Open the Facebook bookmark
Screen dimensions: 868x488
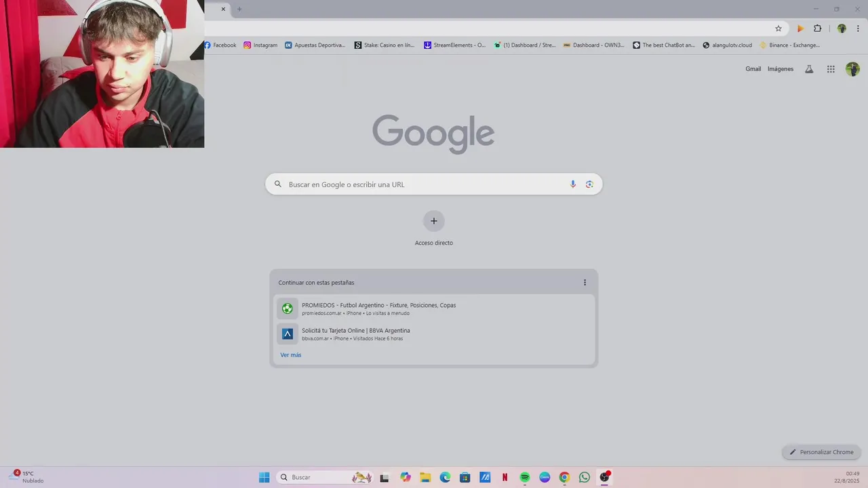coord(220,45)
